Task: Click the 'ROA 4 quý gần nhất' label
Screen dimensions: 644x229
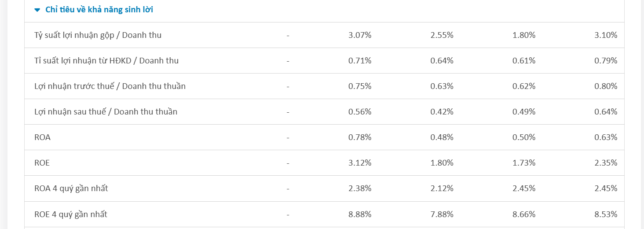Action: click(71, 188)
